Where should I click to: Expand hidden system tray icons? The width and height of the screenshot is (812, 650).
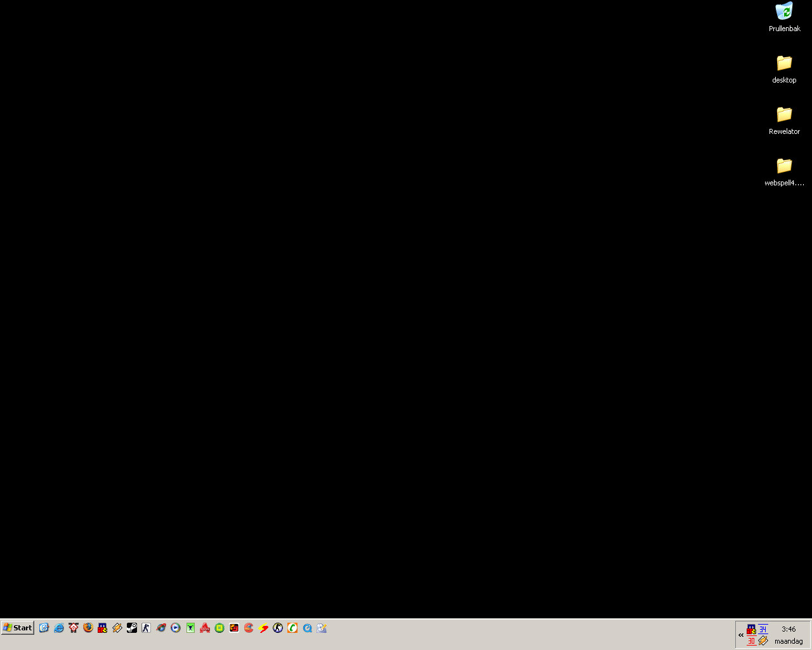coord(741,635)
